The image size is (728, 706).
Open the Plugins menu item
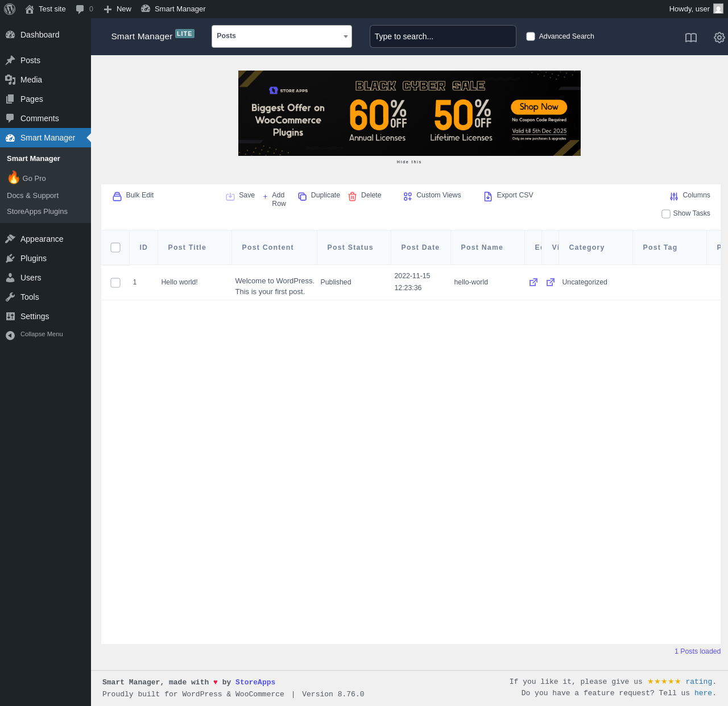coord(45,258)
